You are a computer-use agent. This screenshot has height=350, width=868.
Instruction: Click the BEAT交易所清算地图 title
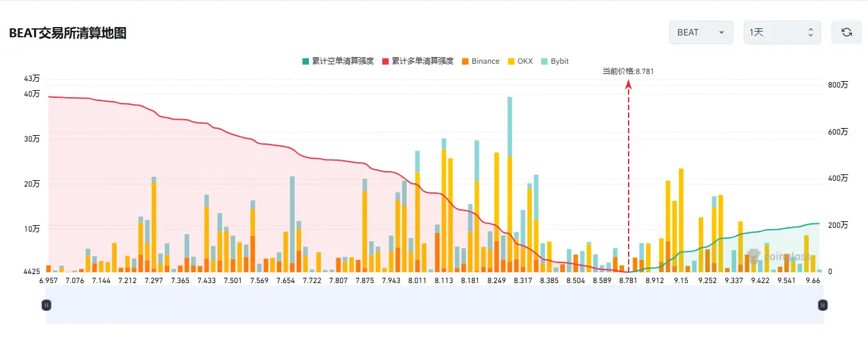[68, 33]
